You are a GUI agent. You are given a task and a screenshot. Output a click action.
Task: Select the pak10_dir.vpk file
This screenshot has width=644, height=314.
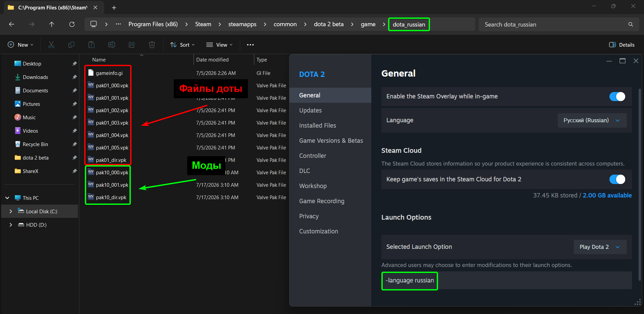111,197
